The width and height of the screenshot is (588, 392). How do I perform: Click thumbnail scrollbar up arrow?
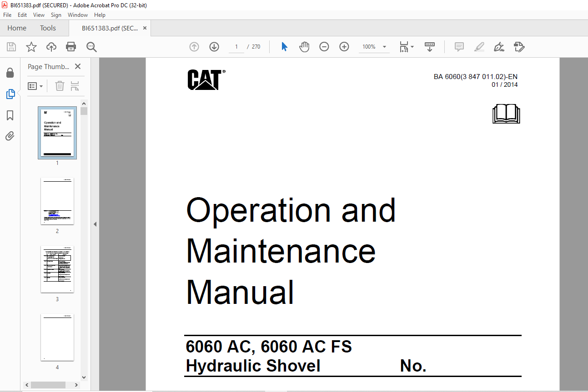click(x=84, y=103)
